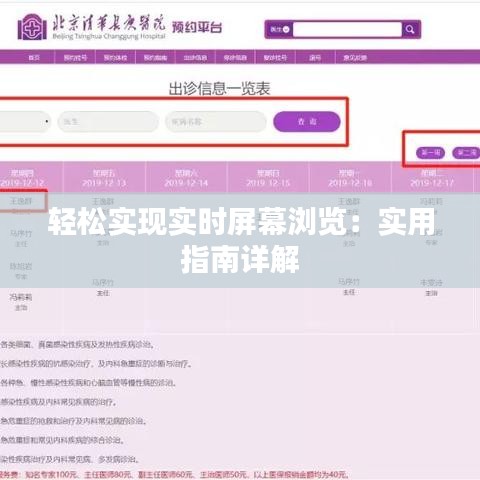480x480 pixels.
Task: Go to 首页 in the purple navigation bar
Action: pyautogui.click(x=34, y=58)
